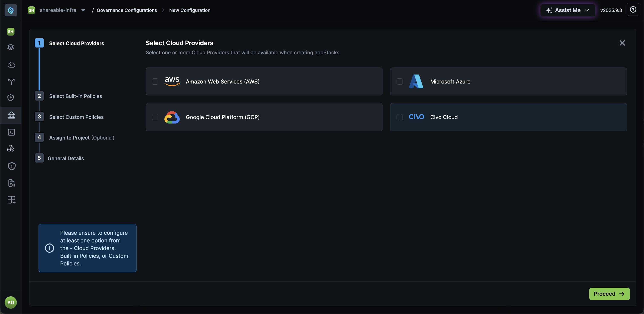Screen dimensions: 644x314
Task: Check the Civo Cloud checkbox
Action: pos(400,117)
